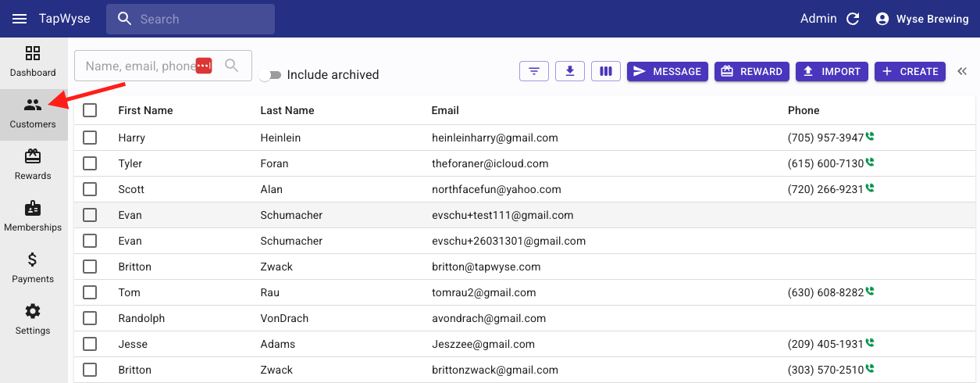Screen dimensions: 980x383
Task: Go to Rewards in the sidebar
Action: 33,165
